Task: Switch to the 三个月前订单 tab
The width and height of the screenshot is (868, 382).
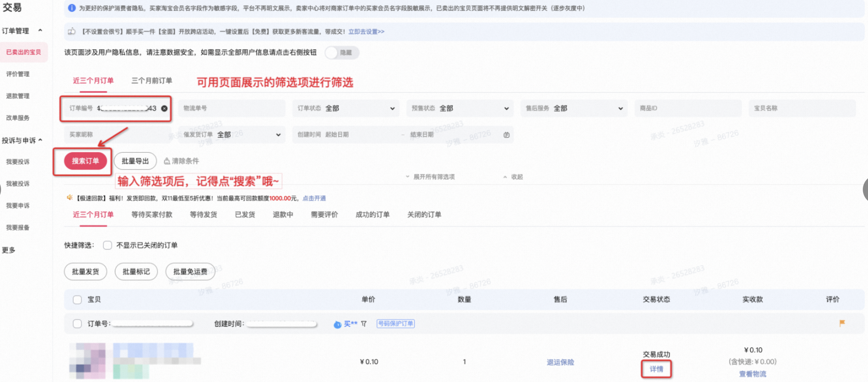Action: coord(152,81)
